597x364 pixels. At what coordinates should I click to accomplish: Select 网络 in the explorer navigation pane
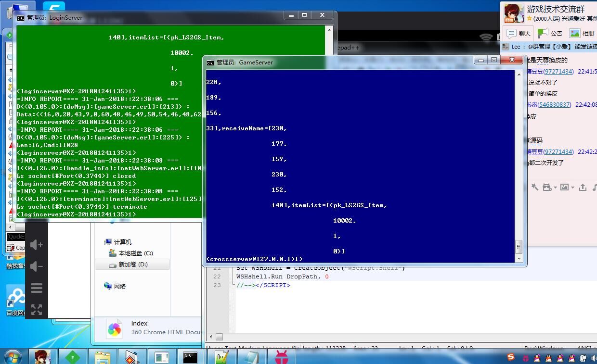tap(119, 286)
